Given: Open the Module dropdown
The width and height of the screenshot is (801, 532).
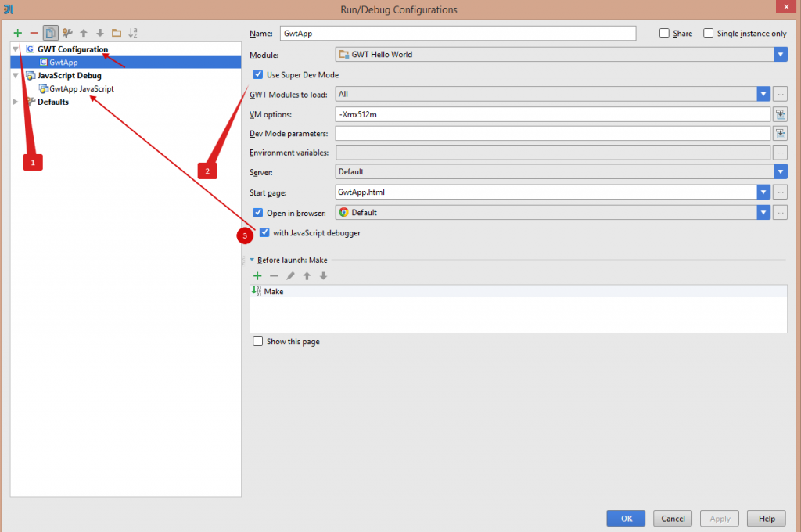Looking at the screenshot, I should [x=779, y=54].
